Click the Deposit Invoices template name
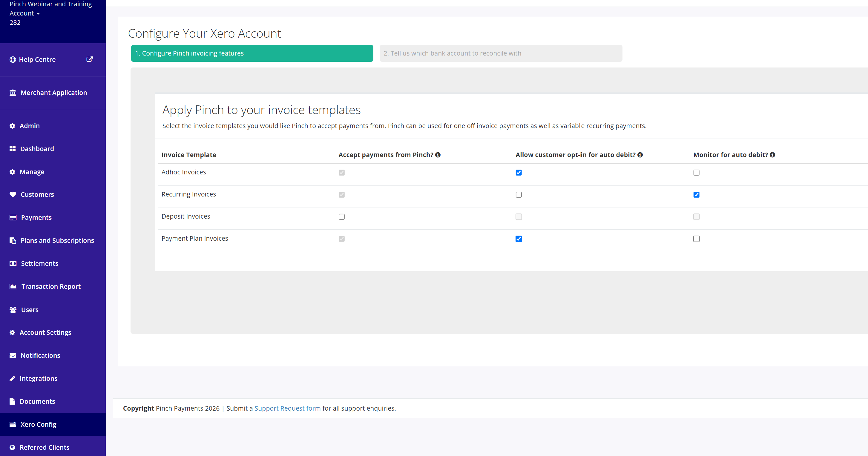 click(x=186, y=217)
